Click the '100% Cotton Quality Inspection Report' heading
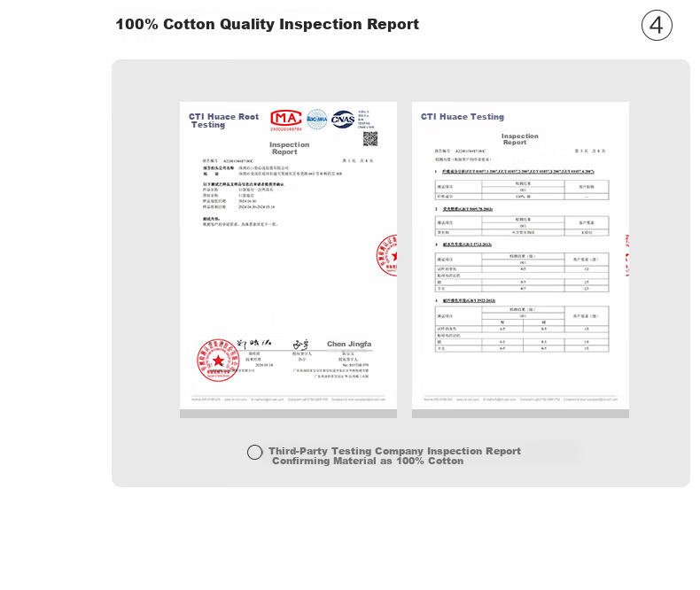The height and width of the screenshot is (590, 700). click(x=267, y=24)
